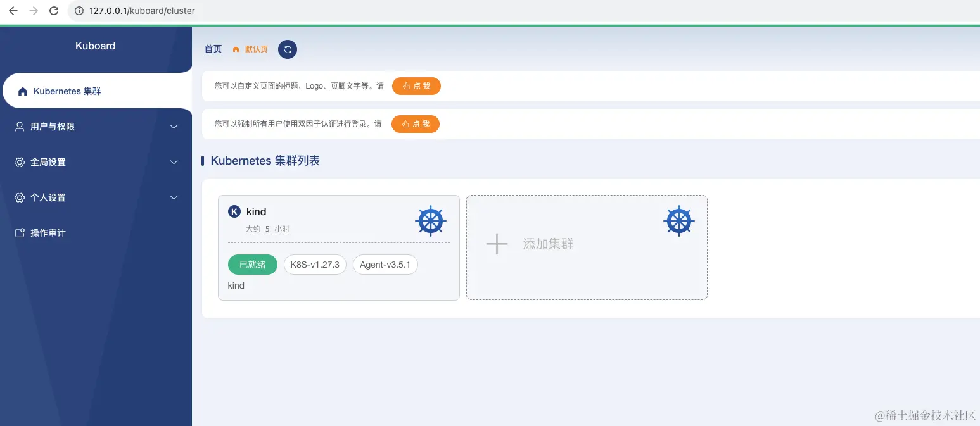Click the gear icon beside 个人设置

click(x=20, y=197)
